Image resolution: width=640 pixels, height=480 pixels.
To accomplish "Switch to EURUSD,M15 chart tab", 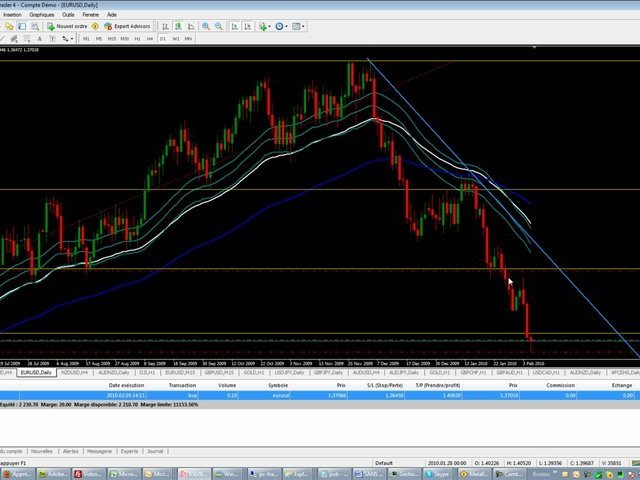I will (x=180, y=372).
